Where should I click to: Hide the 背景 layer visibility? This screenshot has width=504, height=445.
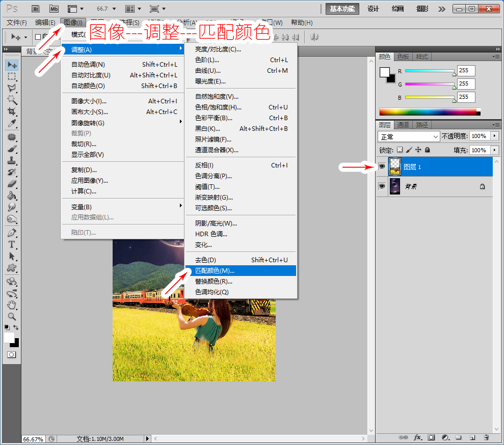[382, 186]
